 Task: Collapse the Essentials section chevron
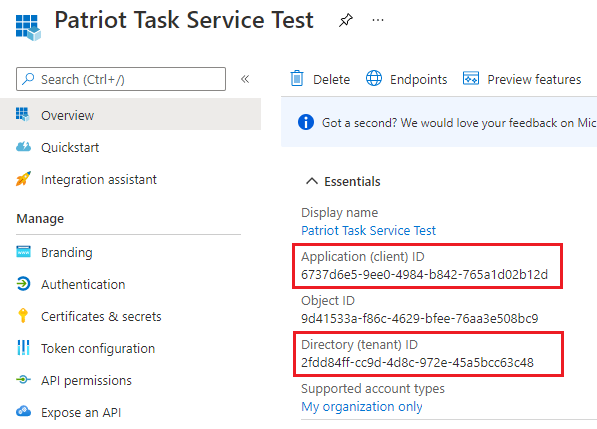tap(312, 181)
